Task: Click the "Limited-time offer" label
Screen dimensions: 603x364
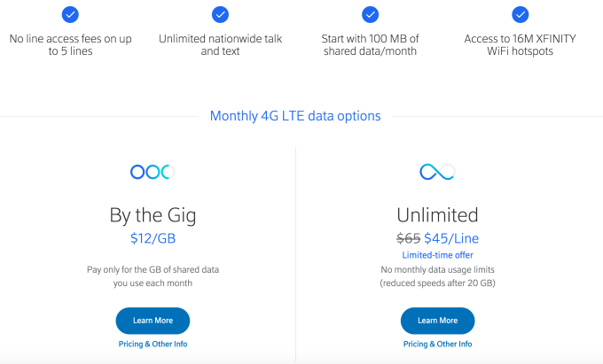Action: point(437,255)
